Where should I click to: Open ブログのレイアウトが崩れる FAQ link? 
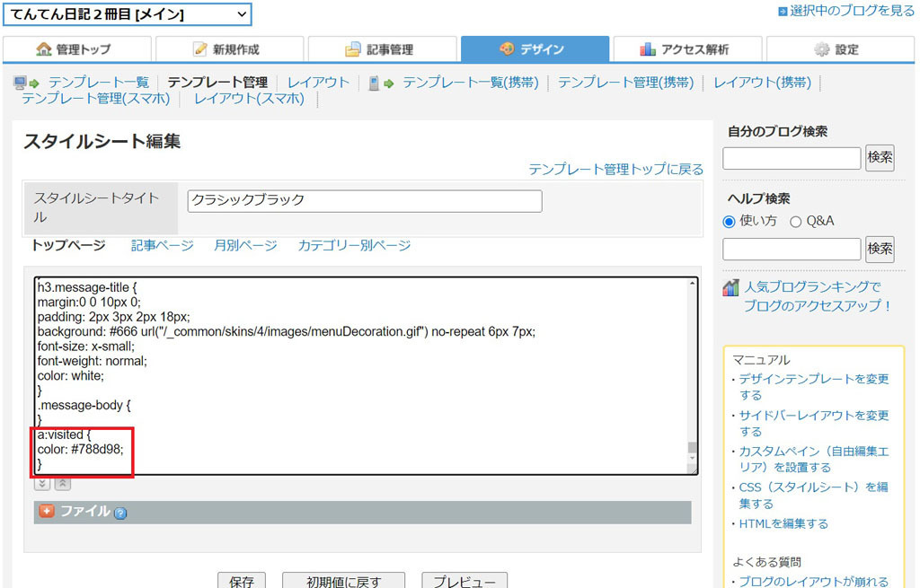tap(814, 582)
